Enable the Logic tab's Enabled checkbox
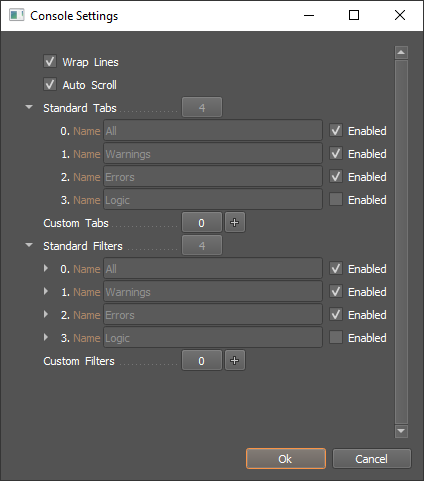The height and width of the screenshot is (481, 424). [336, 199]
